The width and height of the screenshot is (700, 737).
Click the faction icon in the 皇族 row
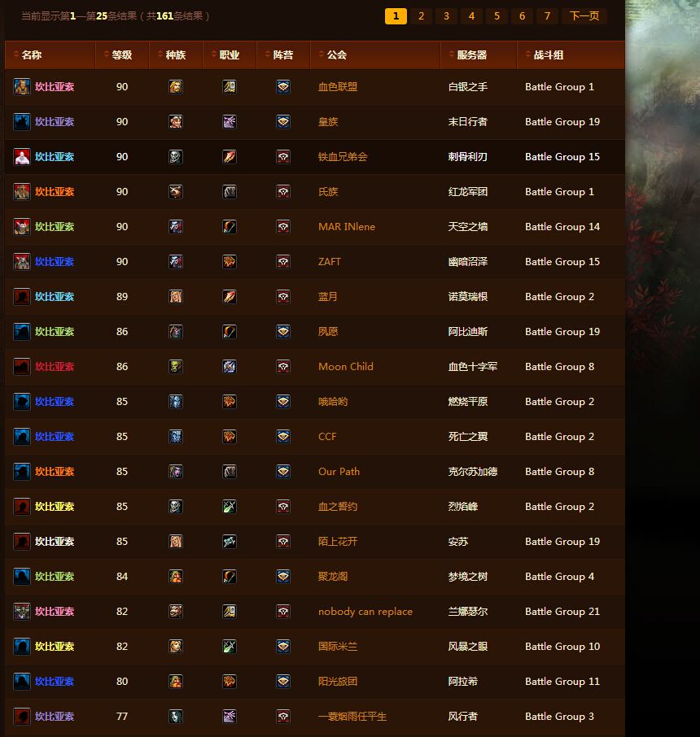tap(282, 122)
